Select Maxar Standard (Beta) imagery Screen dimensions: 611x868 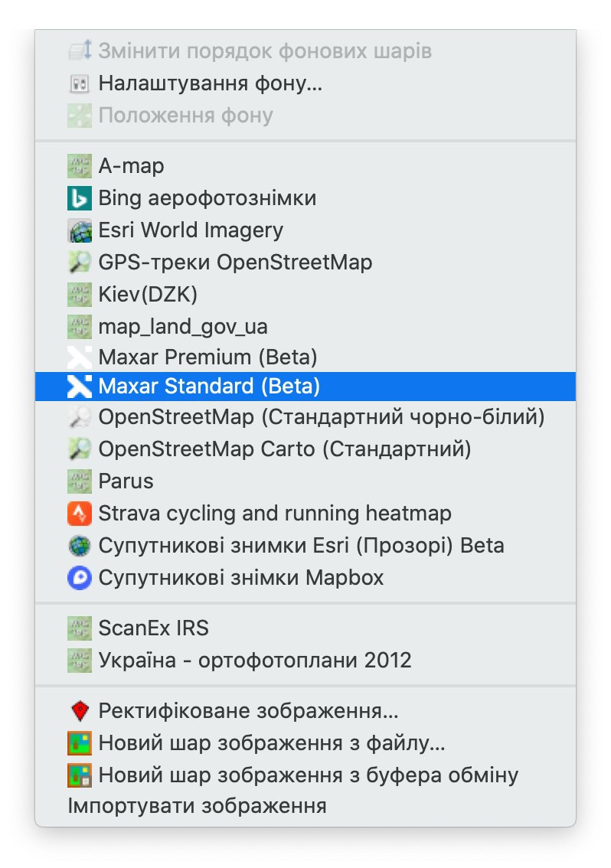point(305,387)
